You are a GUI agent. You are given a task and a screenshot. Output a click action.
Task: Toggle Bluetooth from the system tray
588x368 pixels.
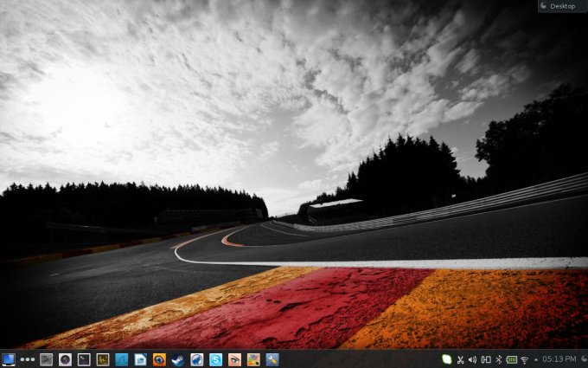click(498, 359)
